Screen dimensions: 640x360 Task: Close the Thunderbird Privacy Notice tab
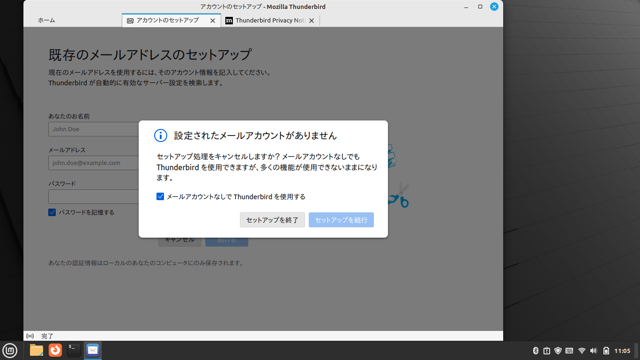[311, 20]
